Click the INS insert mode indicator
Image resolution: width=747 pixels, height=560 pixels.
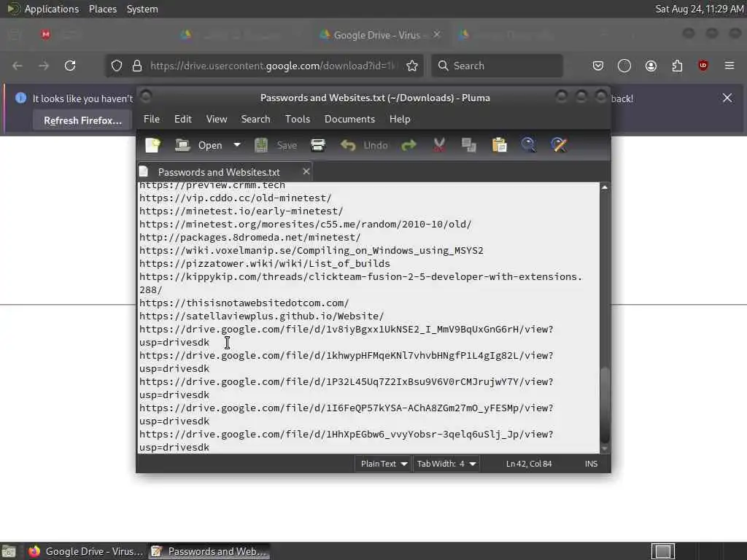(x=591, y=463)
